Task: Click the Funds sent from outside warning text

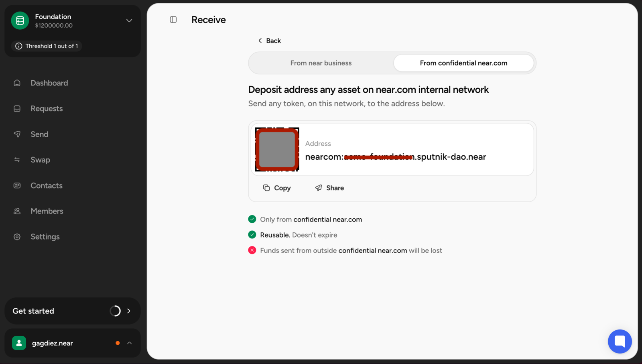Action: [351, 250]
